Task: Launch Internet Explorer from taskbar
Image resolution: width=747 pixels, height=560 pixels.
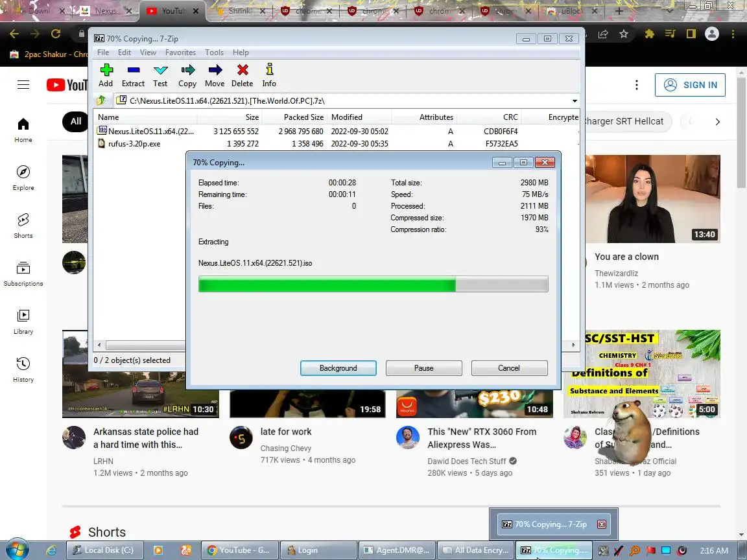Action: 51,550
